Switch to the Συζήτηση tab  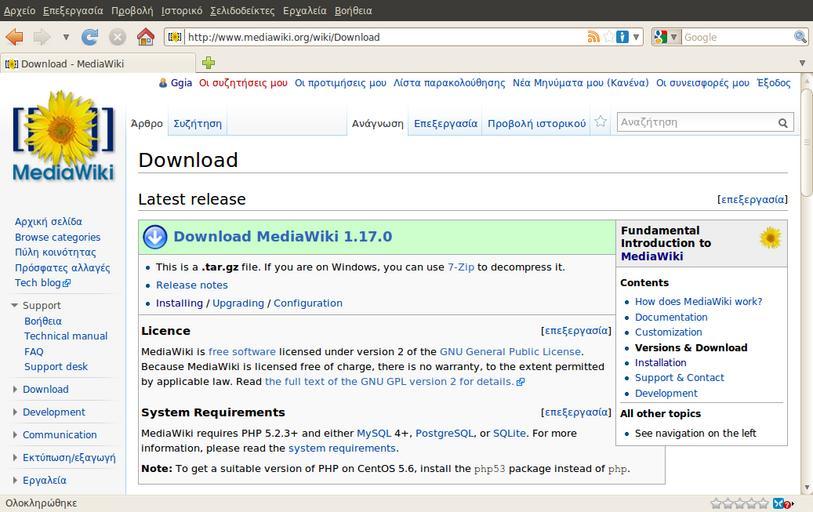[x=197, y=123]
